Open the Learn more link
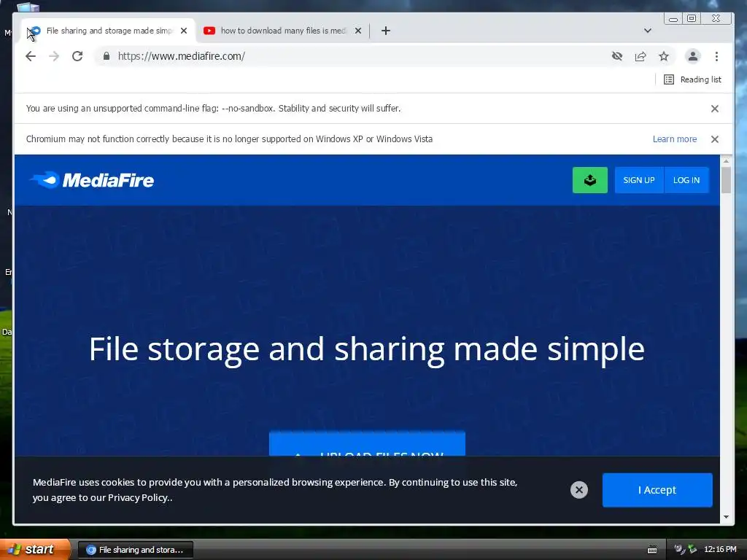 [x=675, y=139]
